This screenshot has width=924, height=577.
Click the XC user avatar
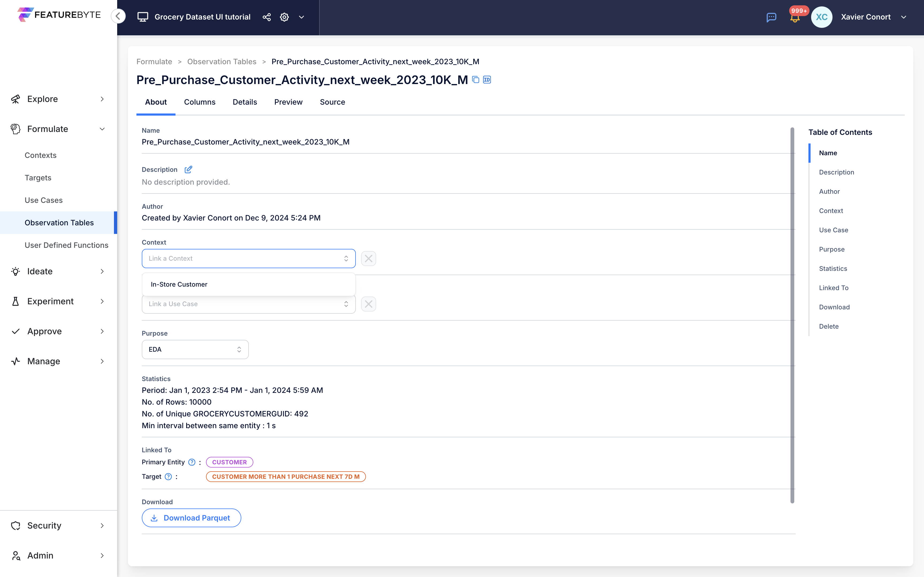822,17
